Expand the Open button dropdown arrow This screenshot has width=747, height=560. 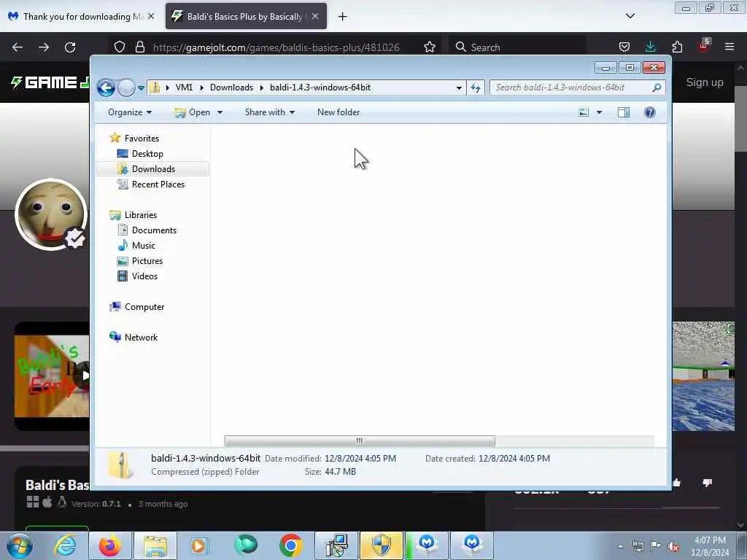point(220,112)
